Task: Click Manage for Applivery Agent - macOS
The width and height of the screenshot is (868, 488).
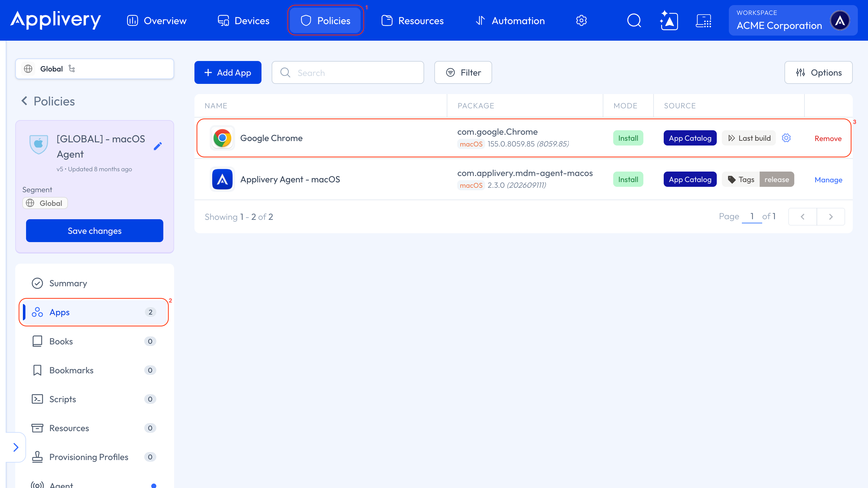Action: click(x=828, y=180)
